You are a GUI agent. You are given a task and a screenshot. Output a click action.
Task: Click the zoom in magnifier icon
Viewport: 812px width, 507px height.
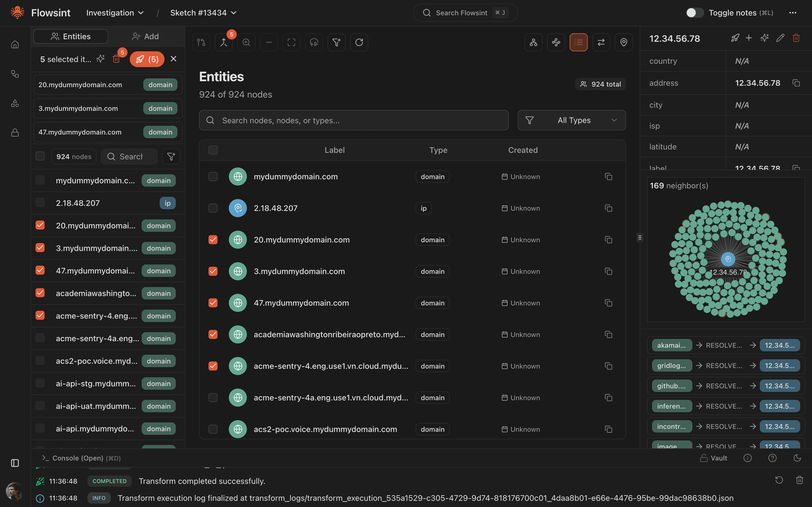tap(246, 42)
